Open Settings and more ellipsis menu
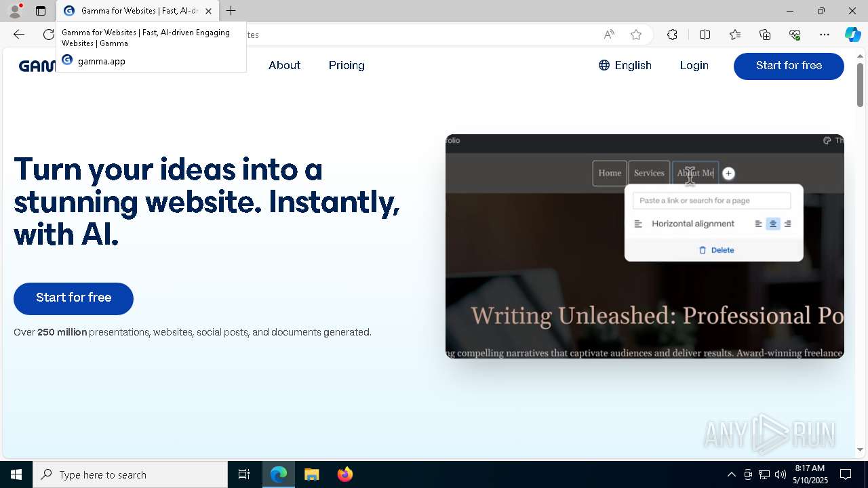Viewport: 868px width, 488px height. (825, 35)
